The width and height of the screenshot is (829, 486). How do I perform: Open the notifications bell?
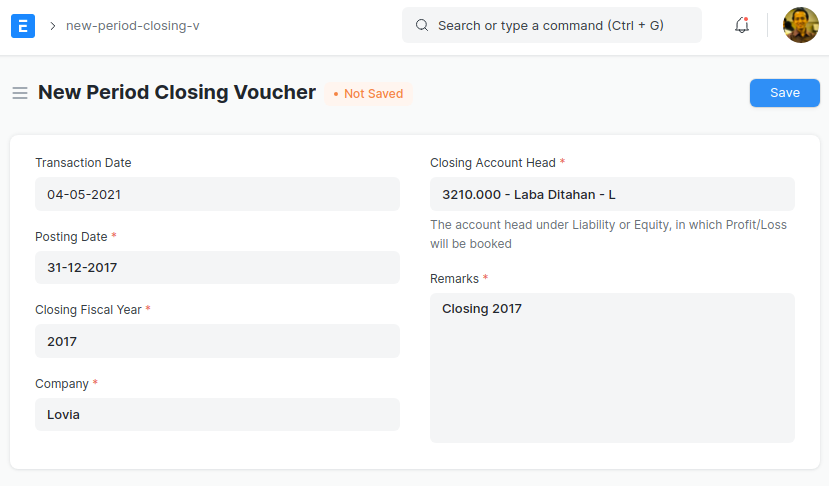click(x=742, y=25)
